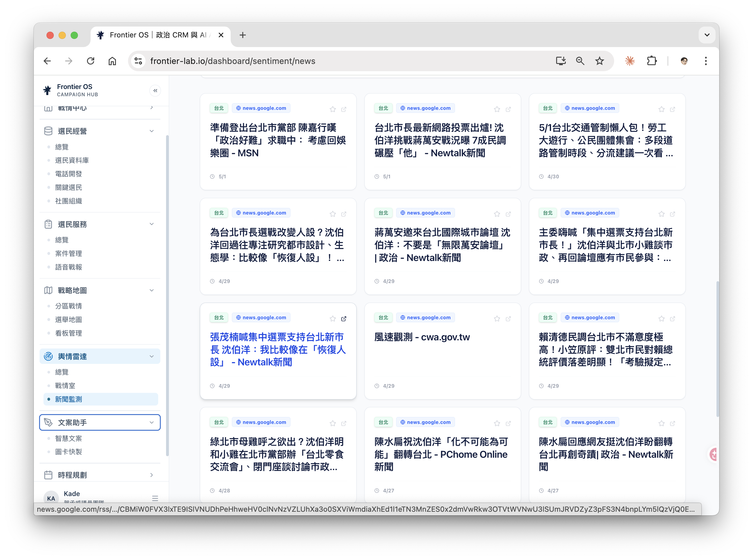The image size is (753, 560).
Task: Open external link for 陳水扁回應網友 card
Action: [673, 423]
